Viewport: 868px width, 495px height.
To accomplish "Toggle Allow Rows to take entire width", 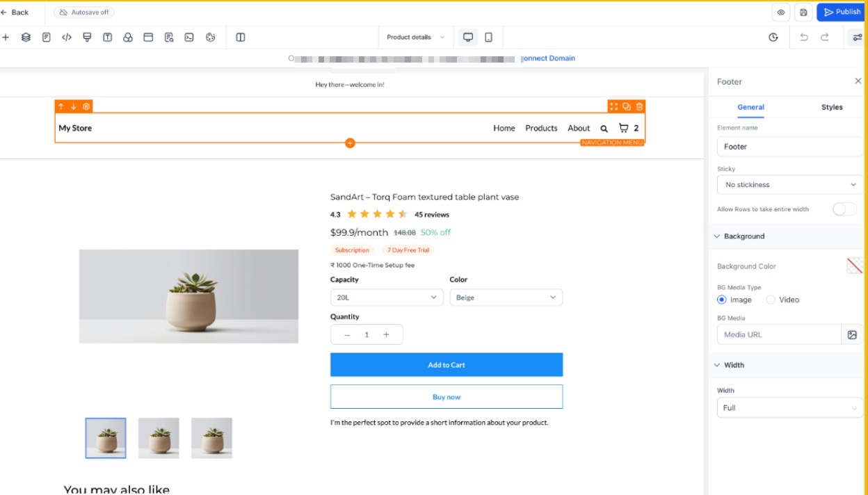I will (x=844, y=209).
